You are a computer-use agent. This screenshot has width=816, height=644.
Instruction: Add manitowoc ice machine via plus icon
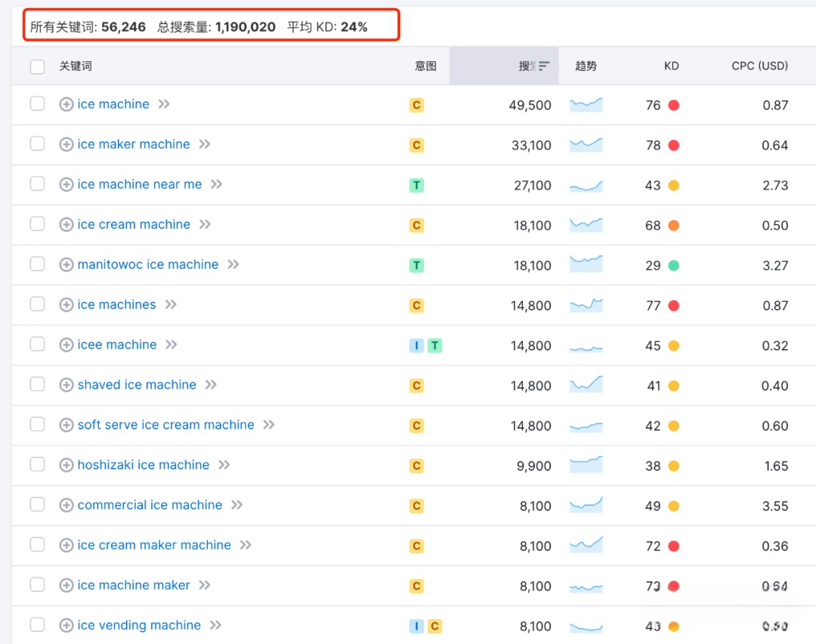click(x=66, y=264)
